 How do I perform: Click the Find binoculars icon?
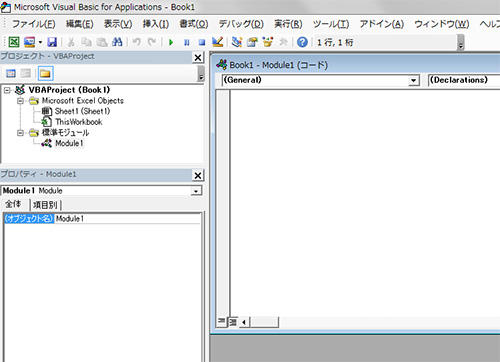pos(117,42)
